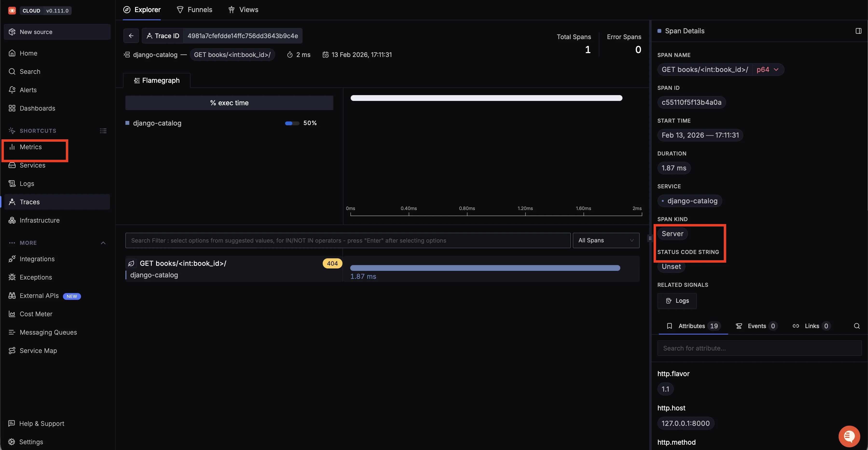
Task: Click the back arrow beside Trace ID
Action: click(131, 36)
